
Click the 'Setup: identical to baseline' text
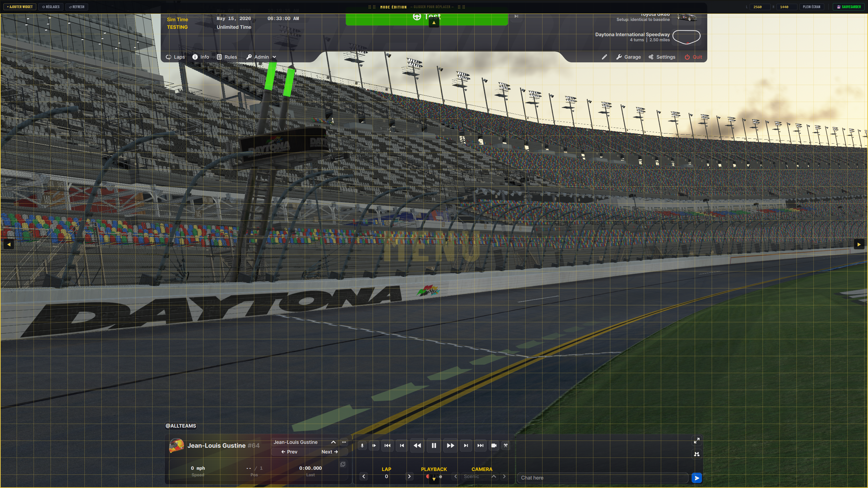tap(643, 20)
